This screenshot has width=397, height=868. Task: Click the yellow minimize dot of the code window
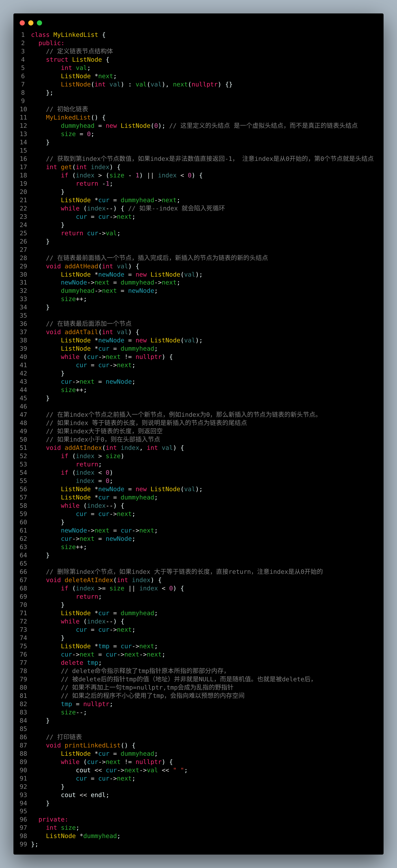31,23
